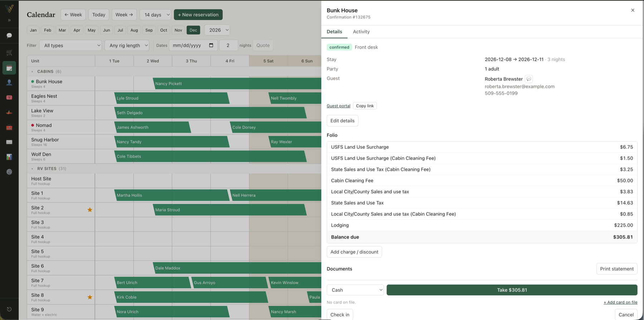Select the Jan month tab
This screenshot has width=644, height=320.
[33, 30]
